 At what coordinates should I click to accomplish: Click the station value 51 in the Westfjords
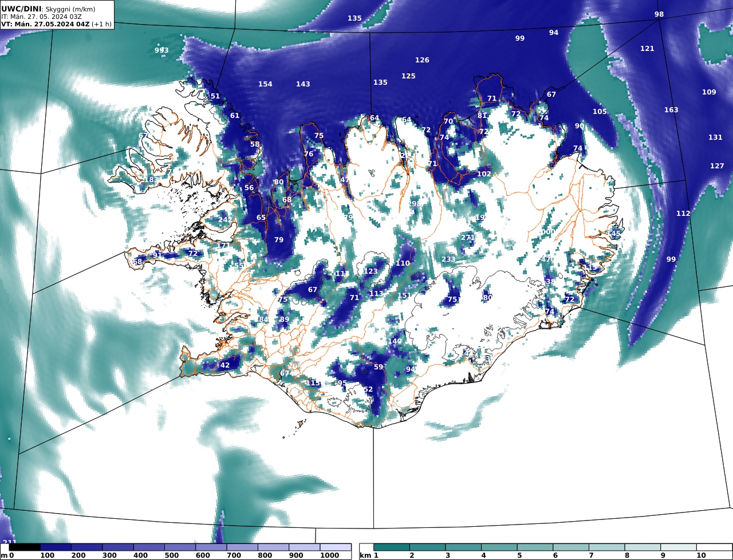[215, 96]
